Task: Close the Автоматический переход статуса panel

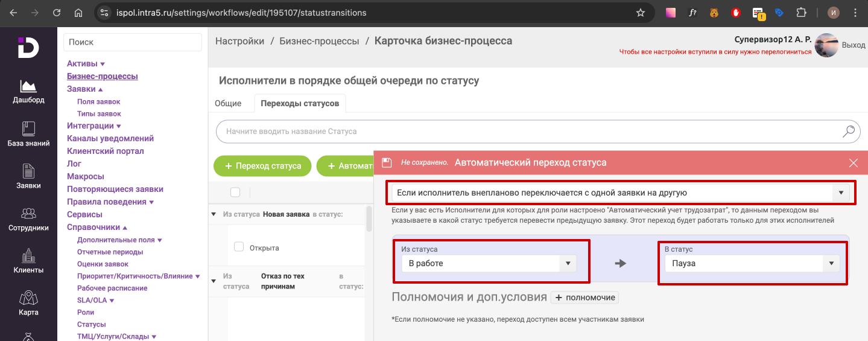Action: tap(853, 163)
